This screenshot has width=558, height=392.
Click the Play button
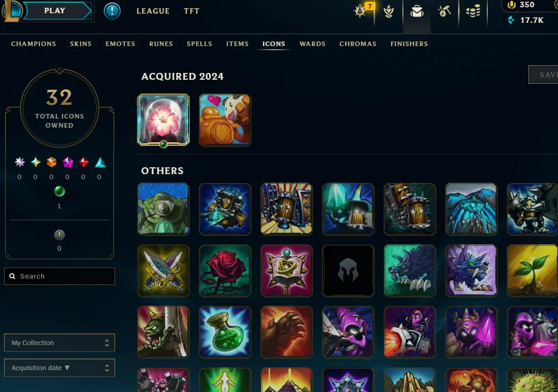[x=55, y=11]
